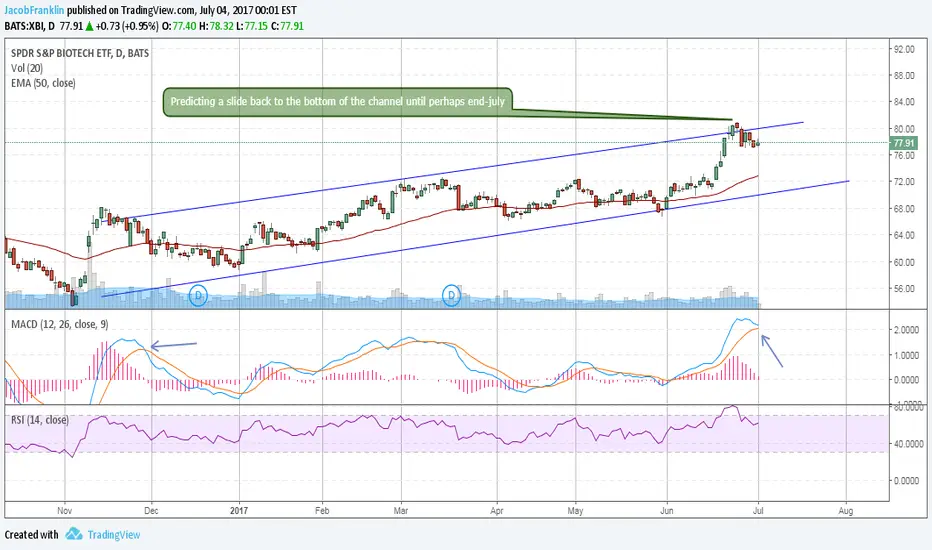Click the MACD (12, 26, close, 9) label
Image resolution: width=932 pixels, height=550 pixels.
60,324
